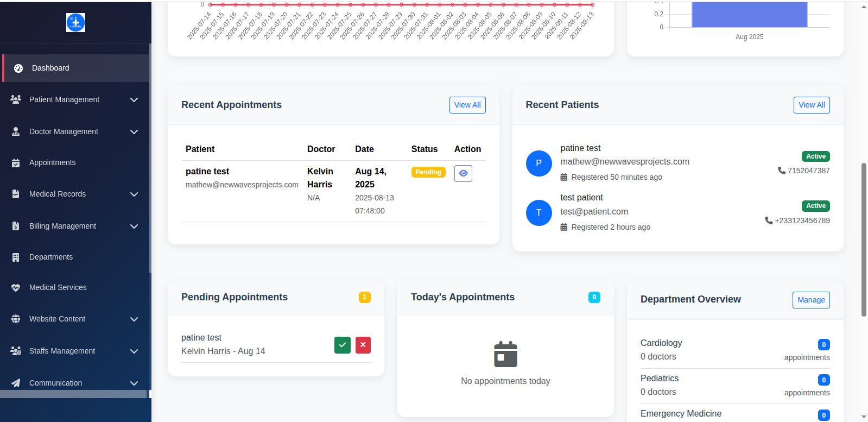Expand the Patient Management submenu chevron

(134, 100)
